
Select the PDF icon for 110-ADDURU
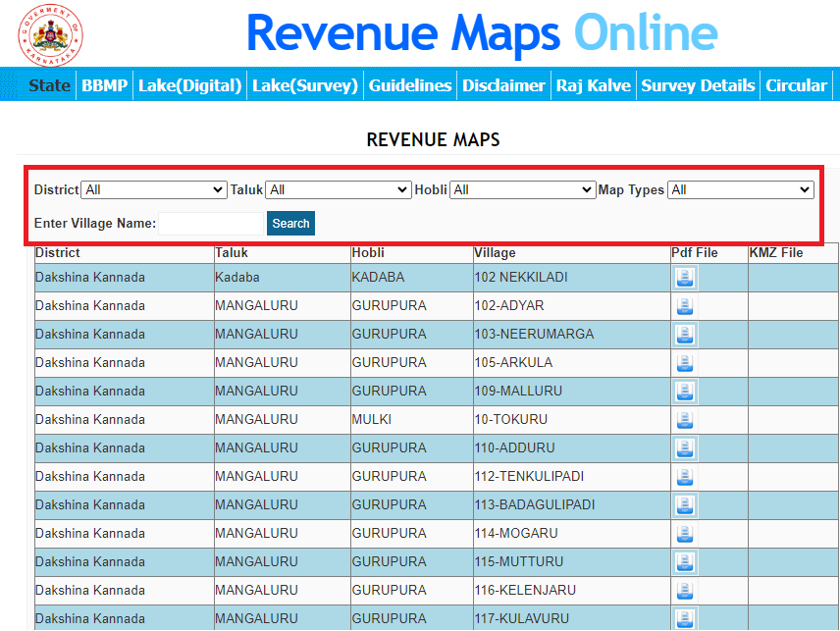click(x=684, y=448)
